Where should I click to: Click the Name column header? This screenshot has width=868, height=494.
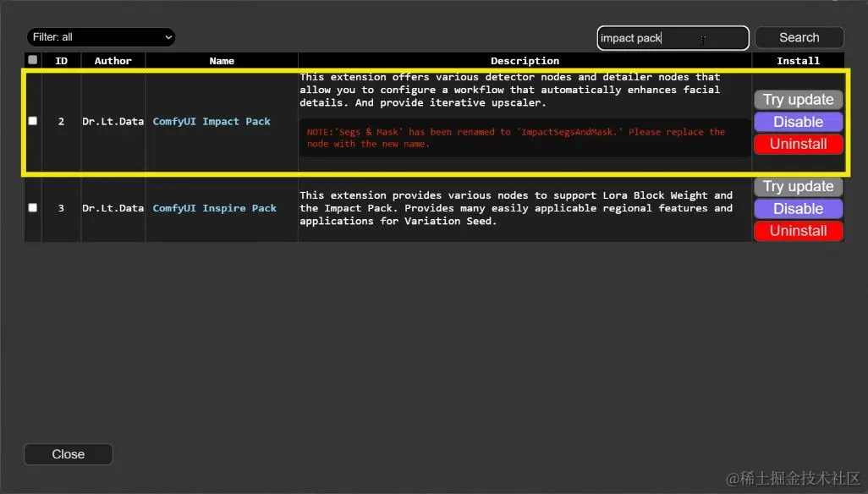pos(222,61)
